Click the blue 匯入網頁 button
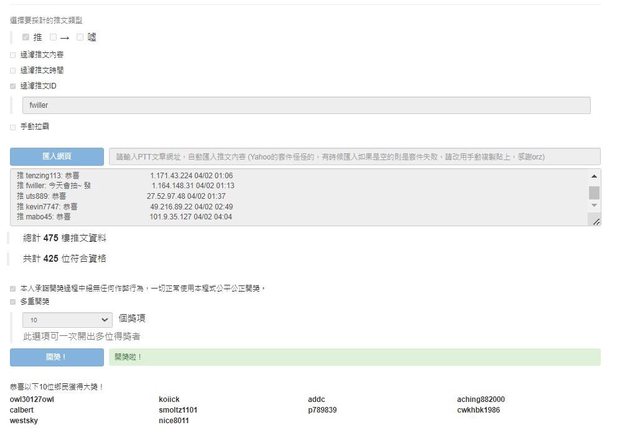This screenshot has width=640, height=435. (x=56, y=156)
